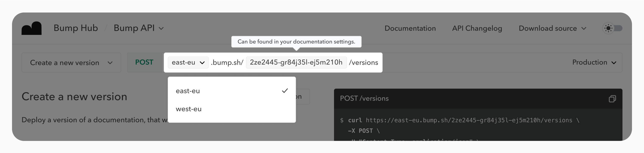Click the chevron on Download source
Screen dimensions: 644x153
584,28
